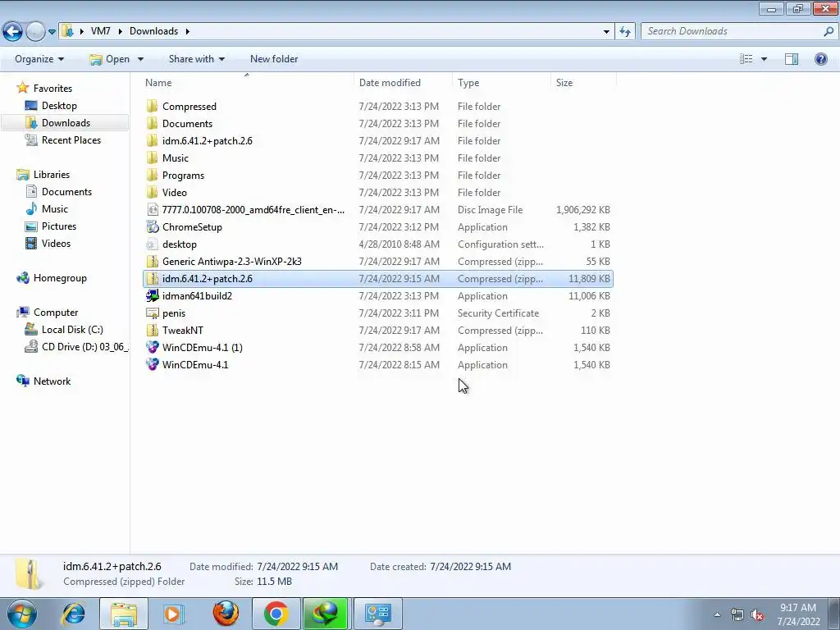840x630 pixels.
Task: Sort by the Name column header
Action: click(247, 83)
